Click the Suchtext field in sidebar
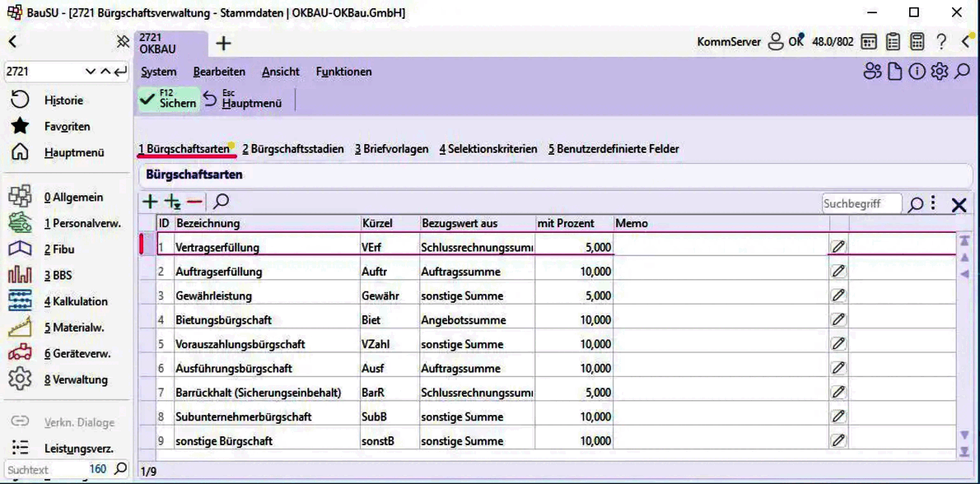Screen dimensions: 980x484 [47, 469]
